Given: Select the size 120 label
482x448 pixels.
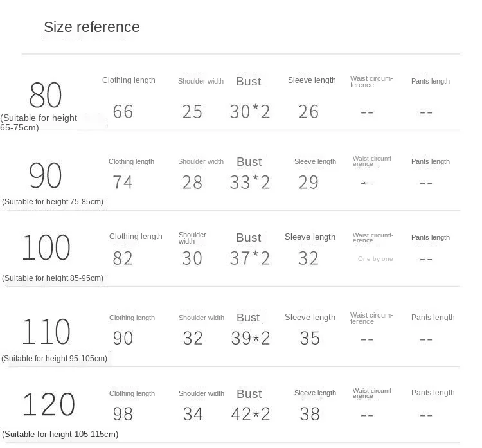Looking at the screenshot, I should [49, 404].
